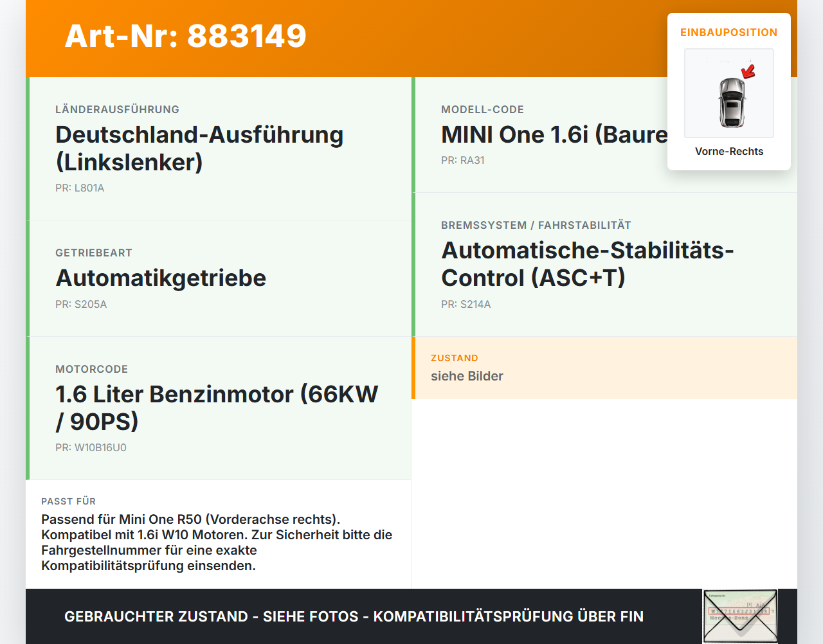The height and width of the screenshot is (644, 823).
Task: Select 1.6 Liter Benzinmotor (66KW / 90PS) text
Action: [217, 407]
